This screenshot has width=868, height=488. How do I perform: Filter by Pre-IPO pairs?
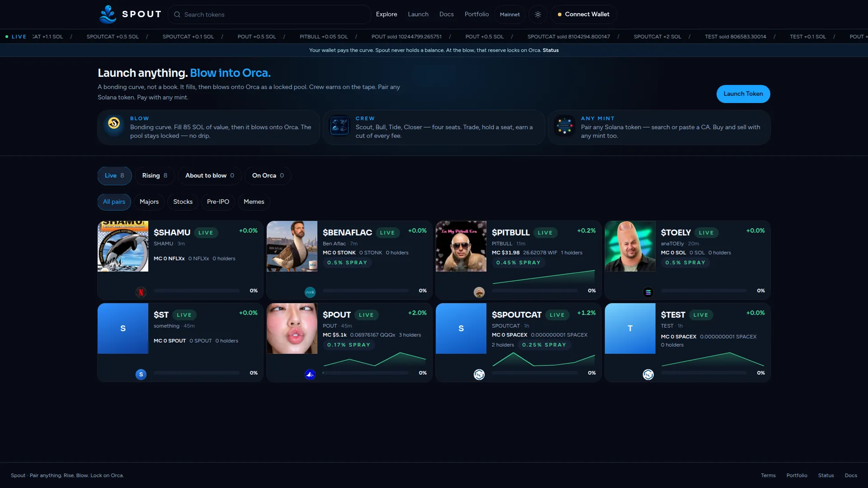tap(218, 202)
